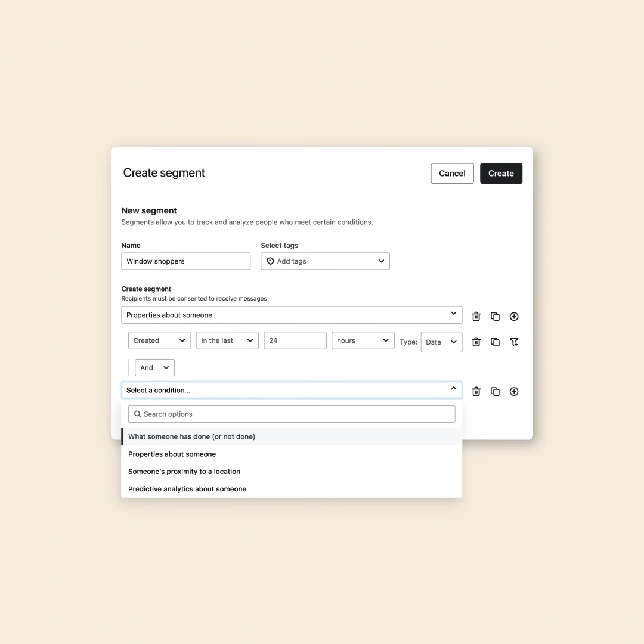Add condition beside Select a condition row
644x644 pixels.
pos(514,392)
